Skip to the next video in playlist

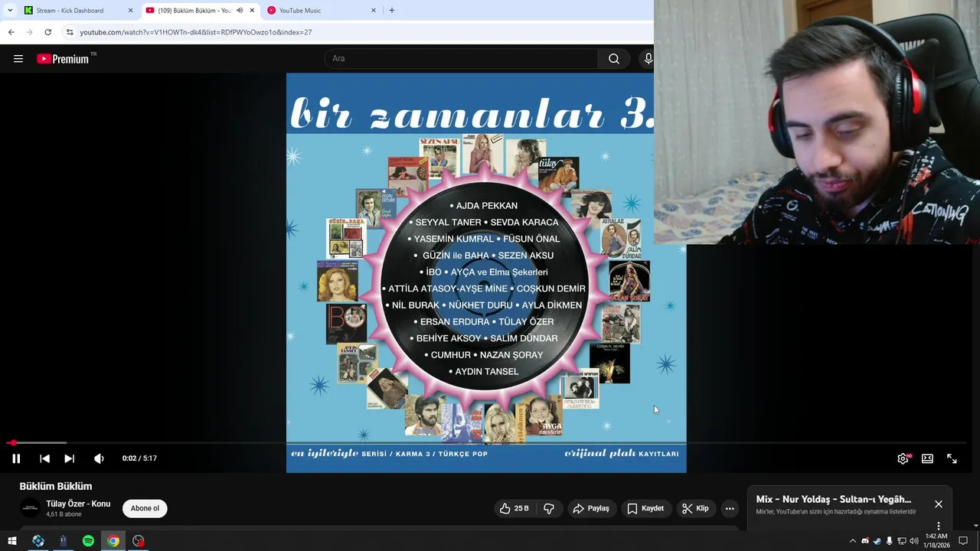pyautogui.click(x=69, y=458)
